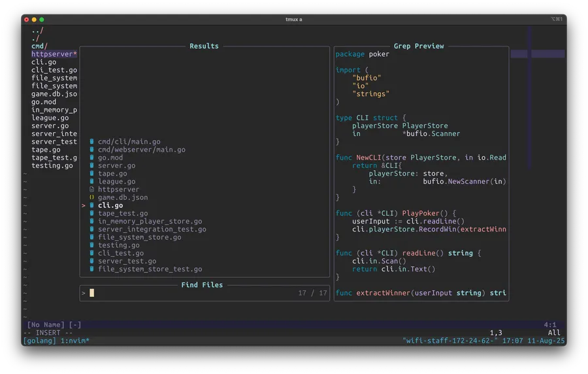The height and width of the screenshot is (374, 588).
Task: Click NewCLI function name in preview
Action: (368, 158)
